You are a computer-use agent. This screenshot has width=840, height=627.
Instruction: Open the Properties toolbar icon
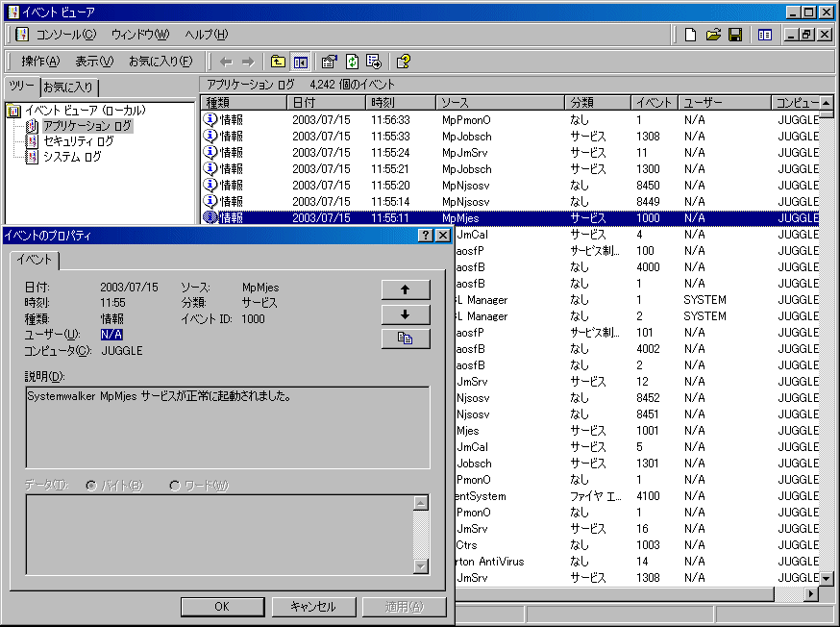330,62
